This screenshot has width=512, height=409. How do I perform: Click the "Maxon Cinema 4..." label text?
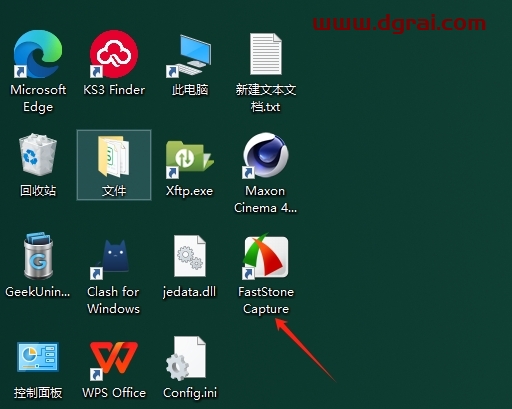tap(265, 199)
